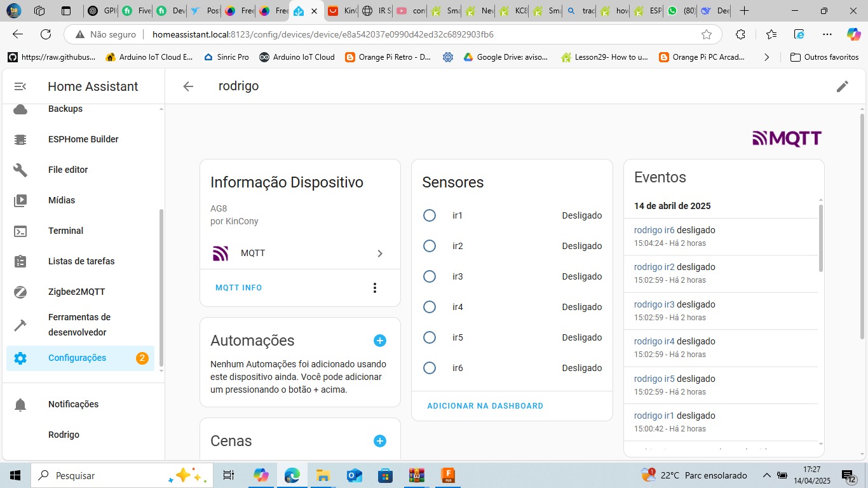Image resolution: width=868 pixels, height=488 pixels.
Task: Expand the MQTT integration chevron row
Action: [x=380, y=254]
